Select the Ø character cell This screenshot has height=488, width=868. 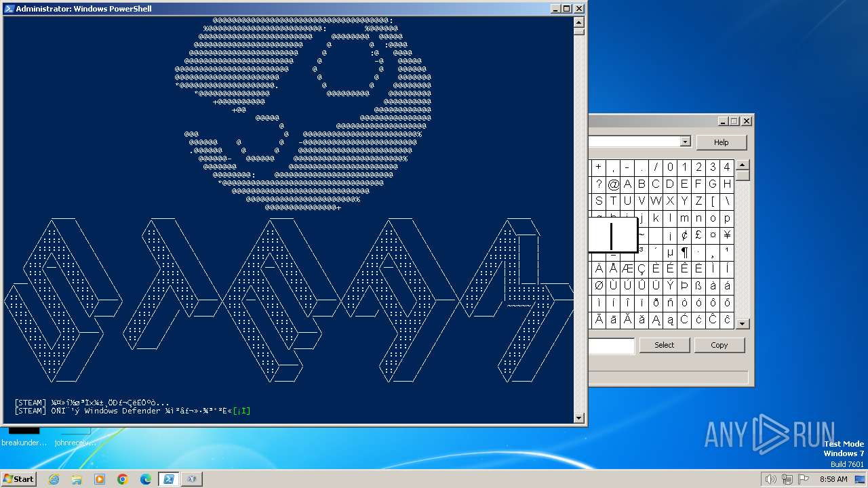coord(599,286)
